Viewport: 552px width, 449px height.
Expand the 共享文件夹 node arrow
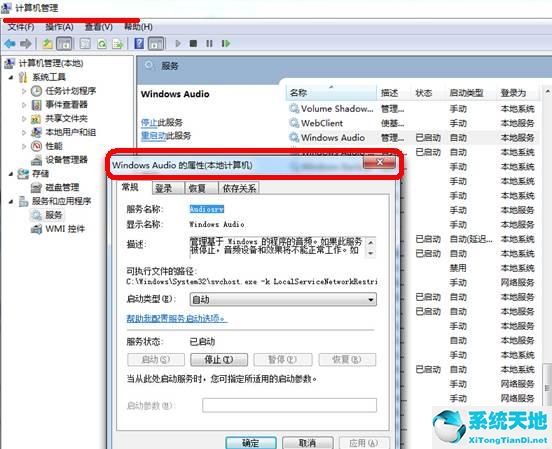24,118
